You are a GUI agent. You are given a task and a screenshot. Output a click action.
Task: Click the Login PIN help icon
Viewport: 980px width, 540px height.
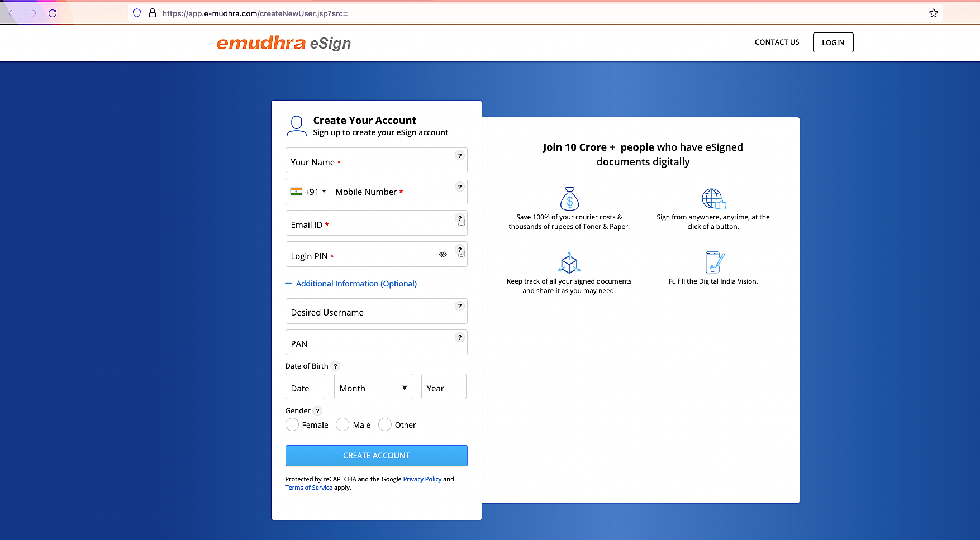tap(460, 250)
